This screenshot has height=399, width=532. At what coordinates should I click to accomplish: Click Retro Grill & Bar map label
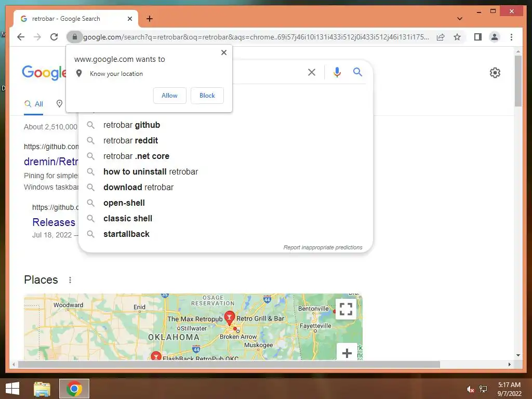(x=260, y=318)
